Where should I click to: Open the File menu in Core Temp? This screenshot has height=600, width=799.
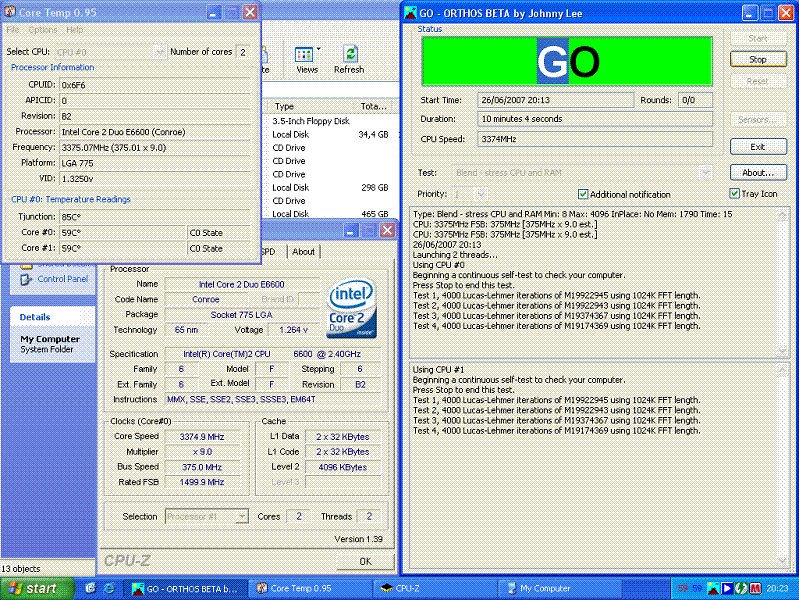pos(12,30)
